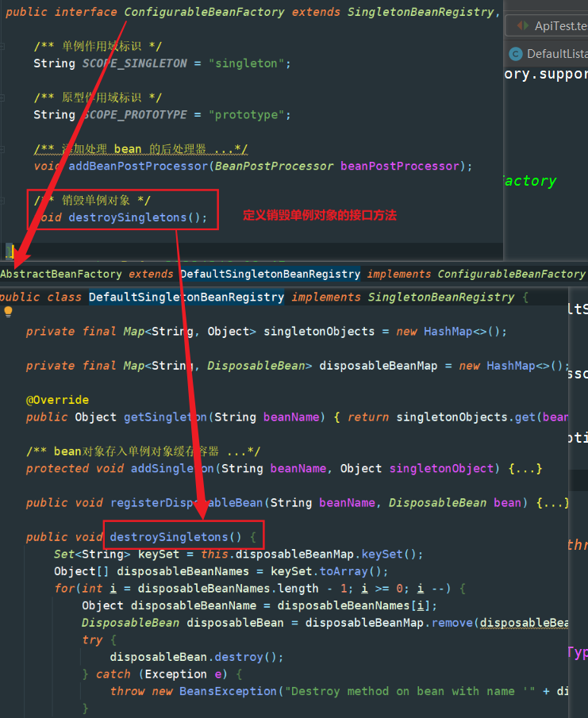Click addSingleton method name

[172, 468]
